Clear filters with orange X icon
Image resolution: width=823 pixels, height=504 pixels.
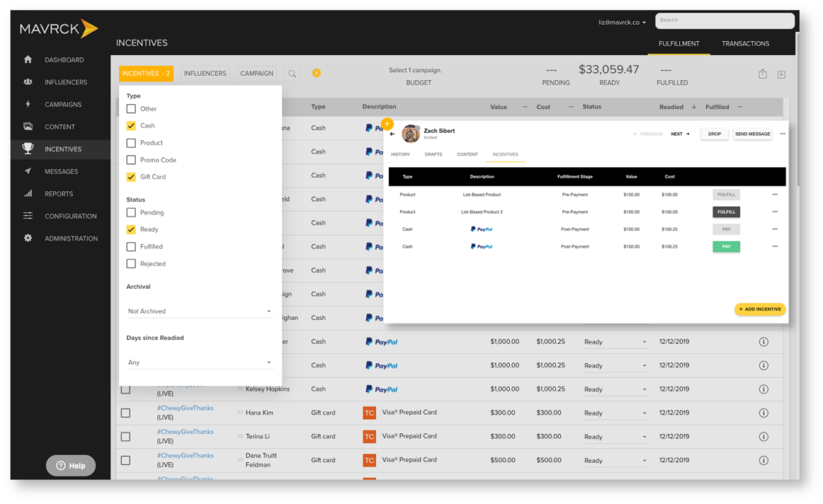[316, 73]
